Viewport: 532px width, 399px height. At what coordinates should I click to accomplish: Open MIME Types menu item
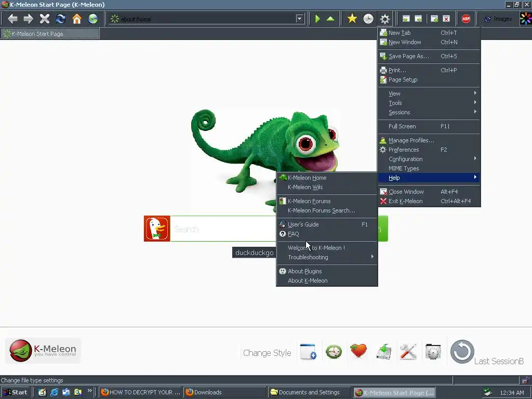coord(429,168)
